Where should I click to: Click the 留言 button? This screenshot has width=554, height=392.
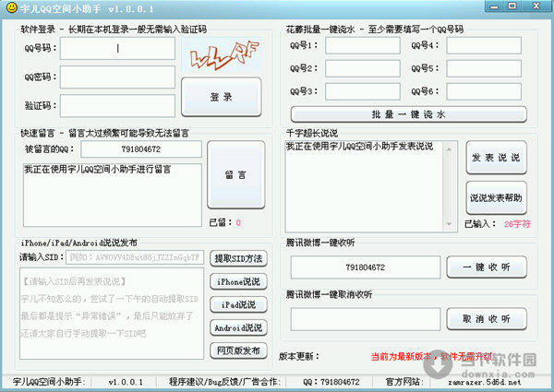(x=236, y=174)
